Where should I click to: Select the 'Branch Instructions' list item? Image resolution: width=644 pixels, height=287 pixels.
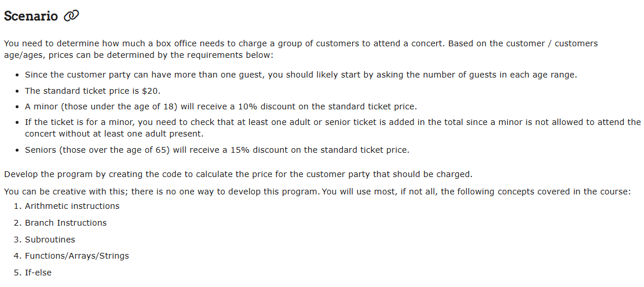point(65,223)
